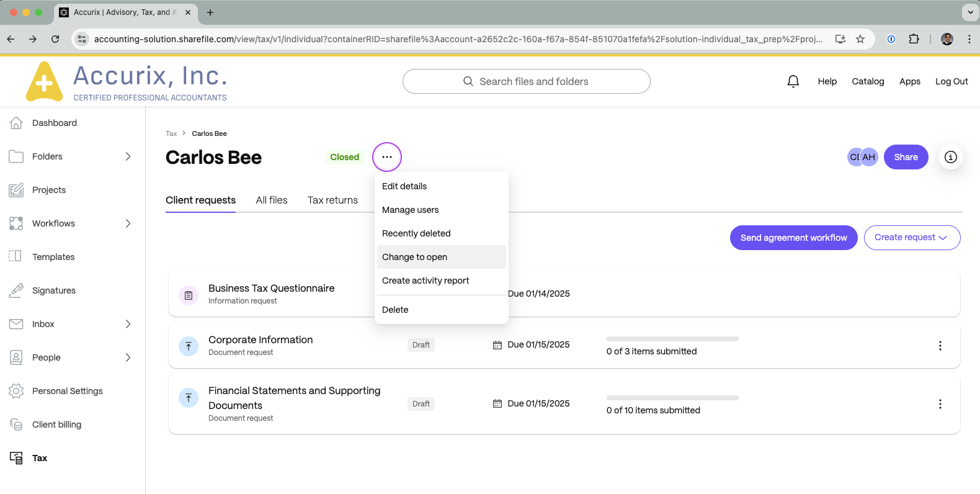The height and width of the screenshot is (494, 980).
Task: Switch to the All files tab
Action: [x=272, y=200]
